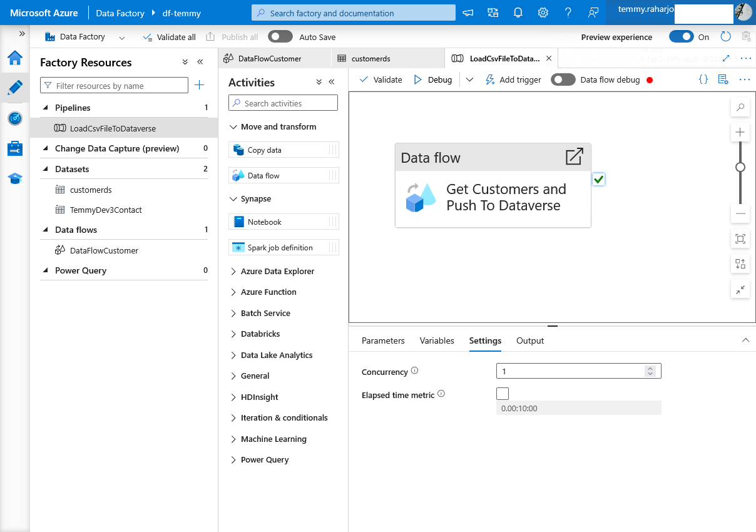
Task: Click the Debug run button
Action: pyautogui.click(x=432, y=79)
